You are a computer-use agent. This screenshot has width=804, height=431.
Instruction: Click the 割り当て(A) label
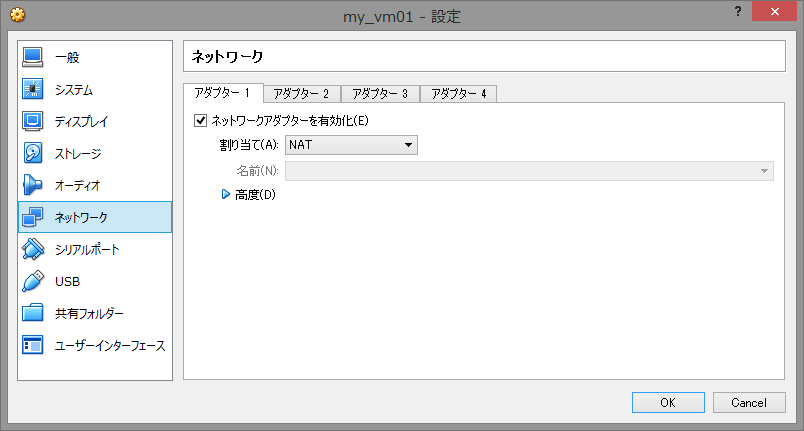coord(249,145)
